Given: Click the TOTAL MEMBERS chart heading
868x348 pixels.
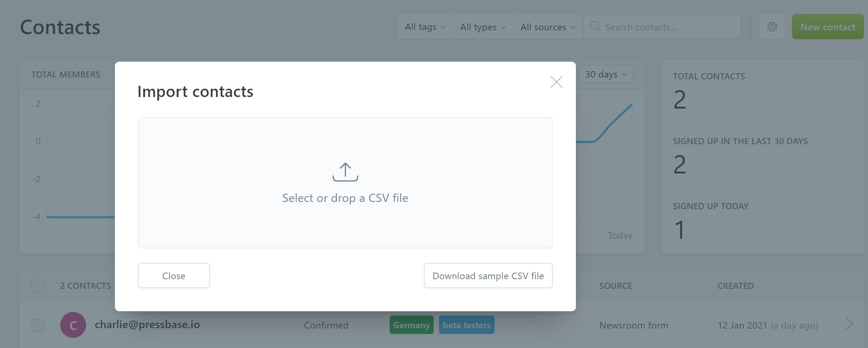Looking at the screenshot, I should click(x=66, y=75).
